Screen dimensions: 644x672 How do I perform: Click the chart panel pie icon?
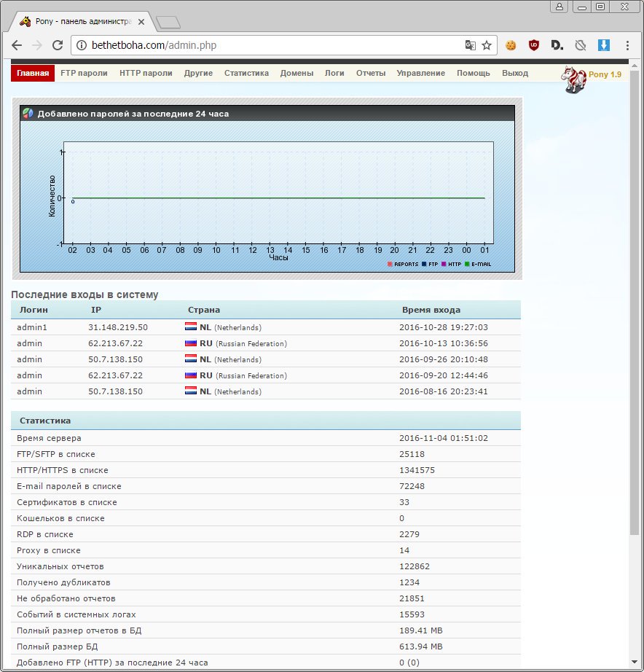click(28, 113)
